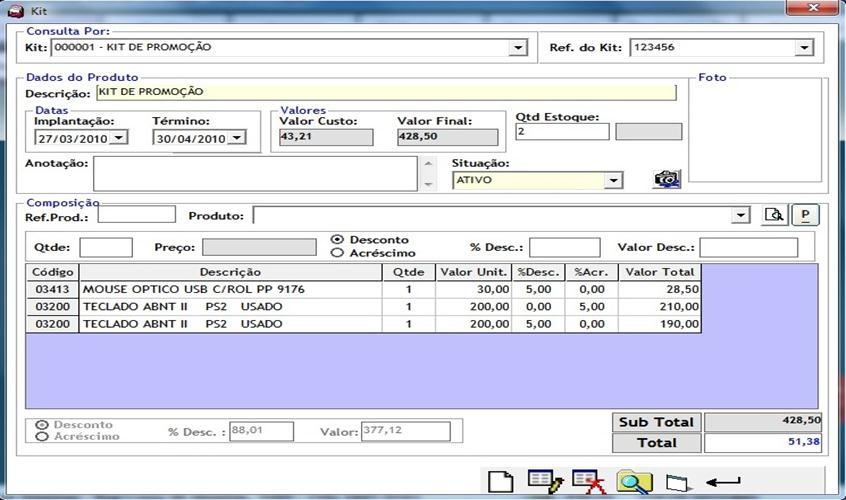Select the disabled Desconto radio at bottom
846x500 pixels.
tap(42, 425)
